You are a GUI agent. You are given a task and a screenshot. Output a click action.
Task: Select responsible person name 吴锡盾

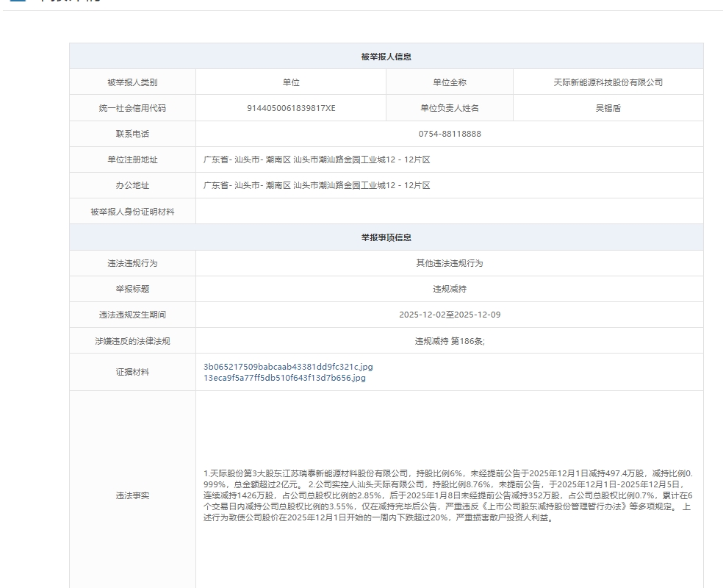(608, 108)
